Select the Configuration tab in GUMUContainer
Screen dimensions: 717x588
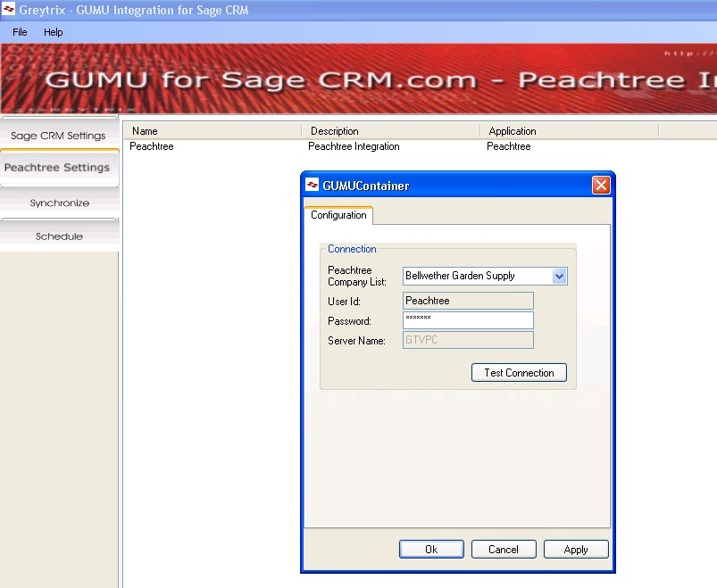pos(338,215)
